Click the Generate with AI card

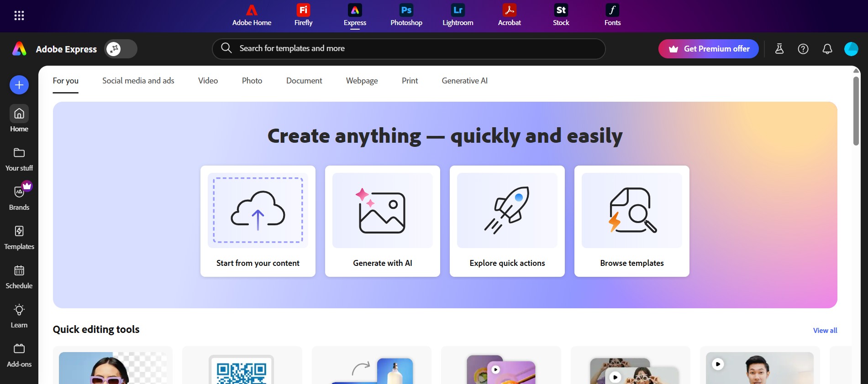tap(383, 221)
